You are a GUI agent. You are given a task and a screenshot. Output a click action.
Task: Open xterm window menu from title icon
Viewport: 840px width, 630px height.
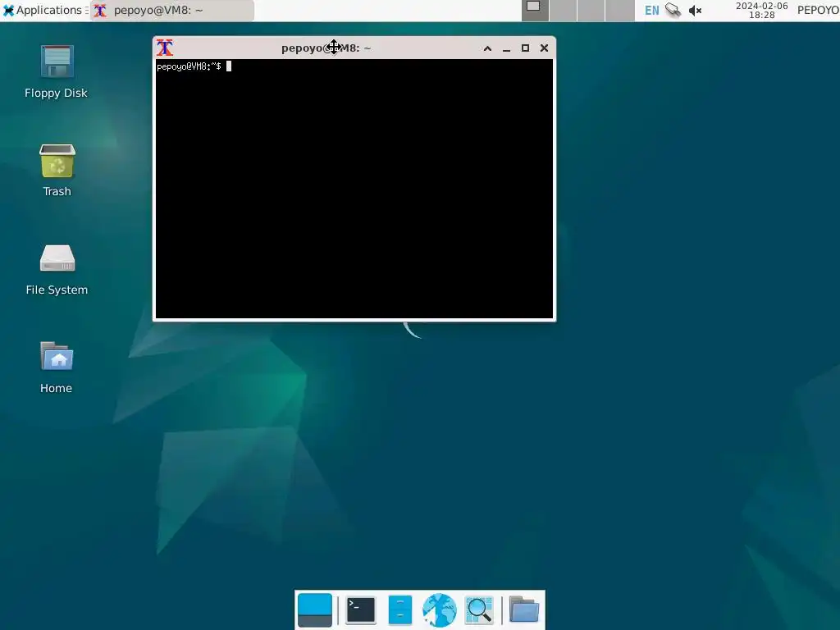(164, 48)
